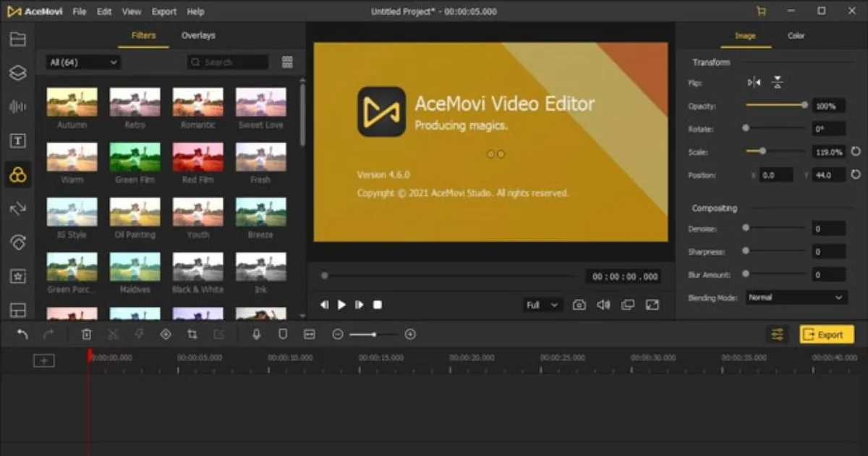The image size is (868, 456).
Task: Open the File menu
Action: coord(80,12)
